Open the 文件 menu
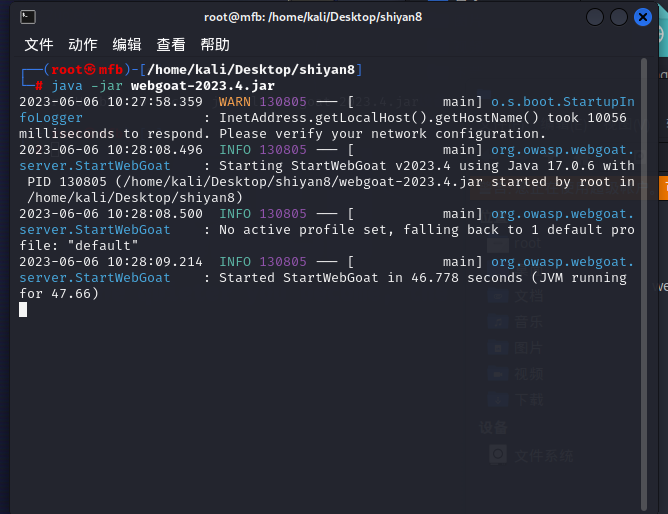This screenshot has width=668, height=514. pyautogui.click(x=39, y=45)
